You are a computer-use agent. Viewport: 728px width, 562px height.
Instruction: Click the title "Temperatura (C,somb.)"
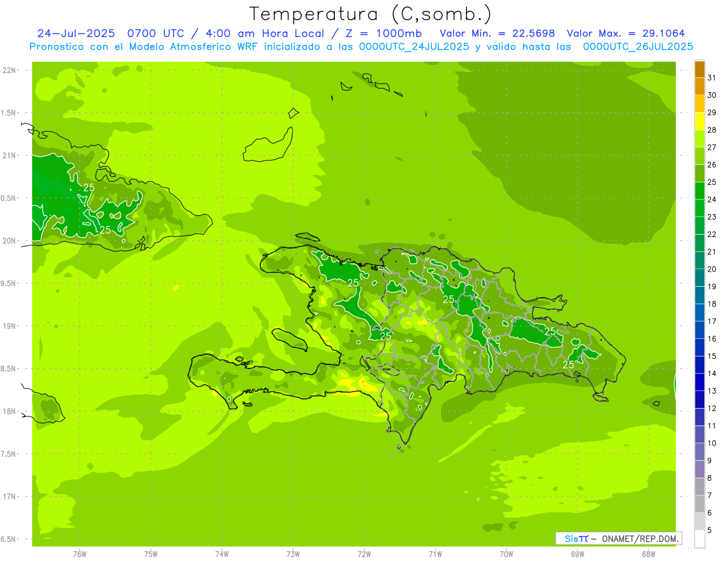(371, 14)
